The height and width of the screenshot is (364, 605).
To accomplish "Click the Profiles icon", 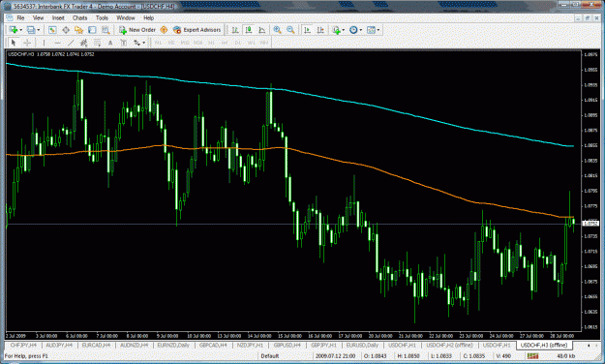I will click(x=31, y=30).
